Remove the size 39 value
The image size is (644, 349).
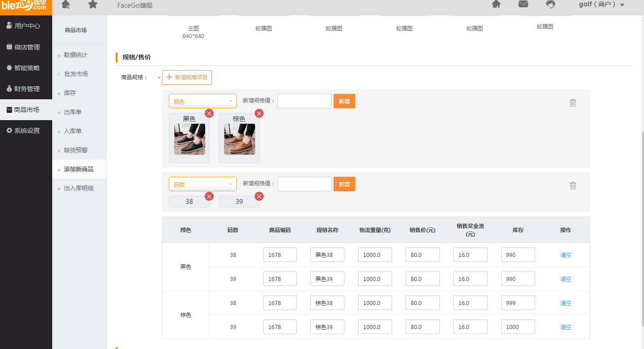pyautogui.click(x=259, y=196)
